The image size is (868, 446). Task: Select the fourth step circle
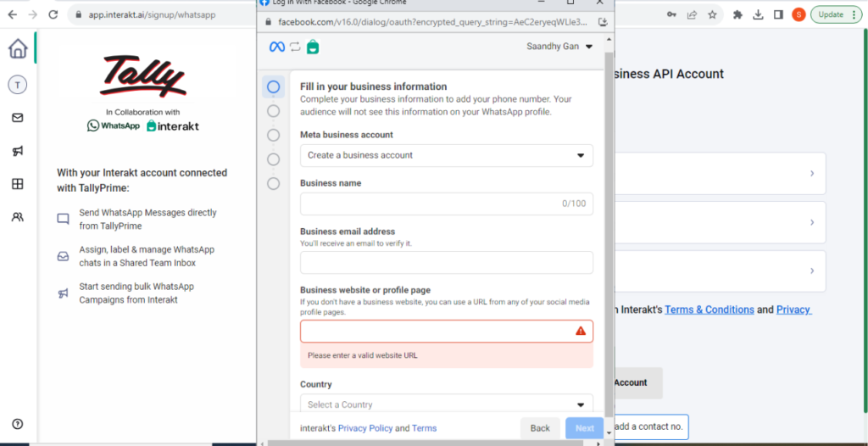click(x=274, y=159)
